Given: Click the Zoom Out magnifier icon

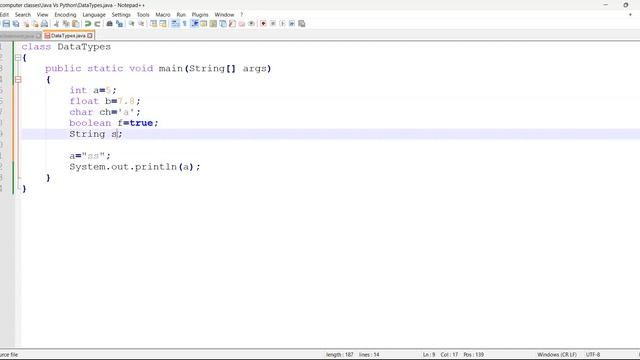Looking at the screenshot, I should point(141,24).
